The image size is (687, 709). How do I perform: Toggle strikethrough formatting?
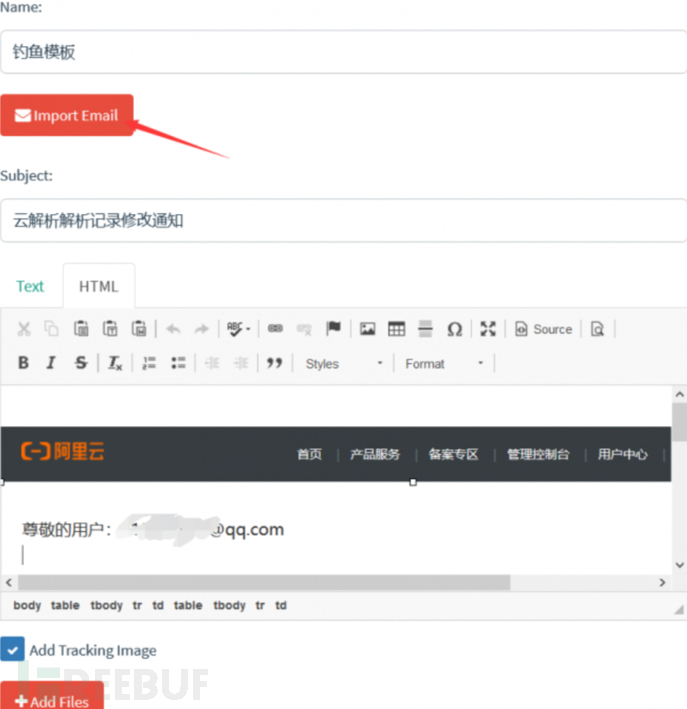81,363
